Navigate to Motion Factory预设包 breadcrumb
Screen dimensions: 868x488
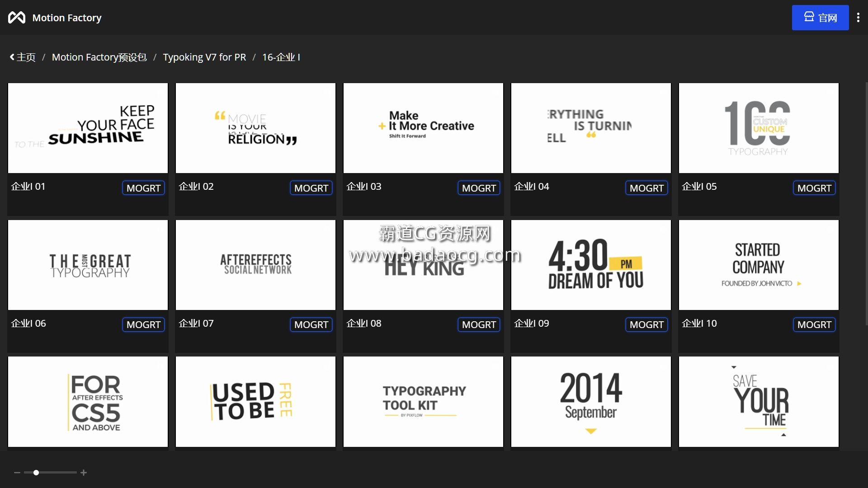coord(99,57)
